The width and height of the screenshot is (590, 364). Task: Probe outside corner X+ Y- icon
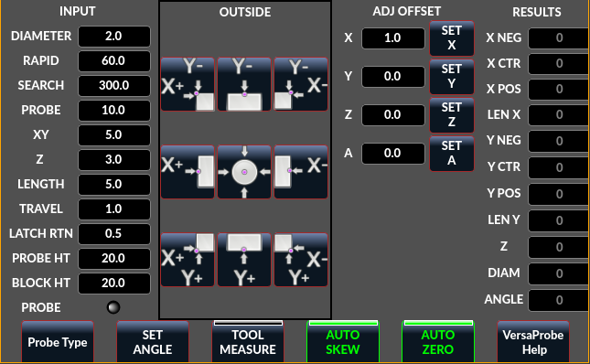click(188, 84)
